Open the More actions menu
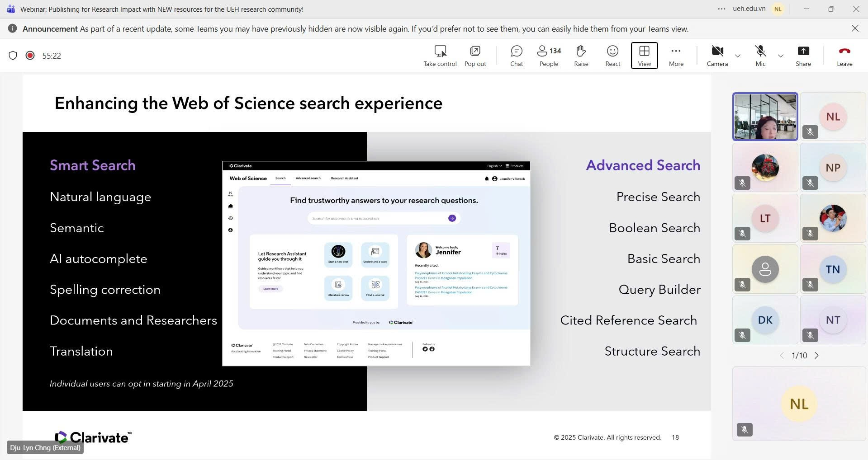Screen dimensions: 868x460 click(x=676, y=56)
